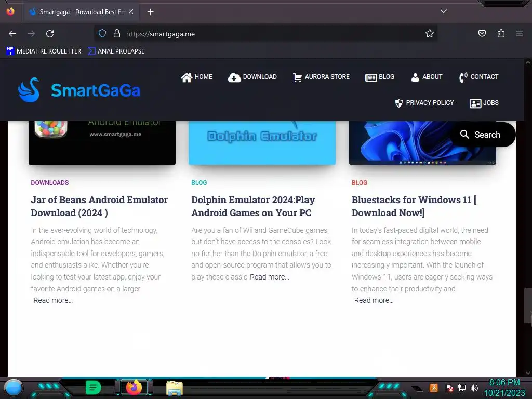This screenshot has width=532, height=399.
Task: Click BLOG category above Dolphin article
Action: pos(199,182)
